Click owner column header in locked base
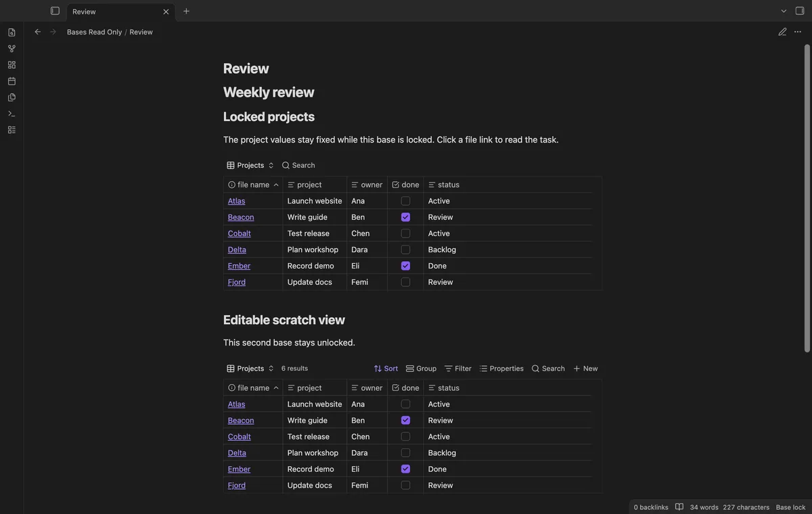 (x=367, y=185)
